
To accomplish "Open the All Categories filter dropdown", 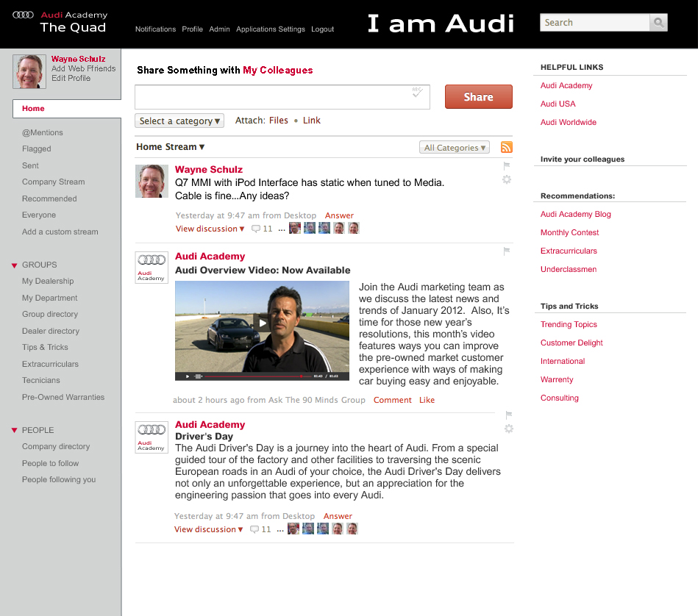I will coord(455,148).
